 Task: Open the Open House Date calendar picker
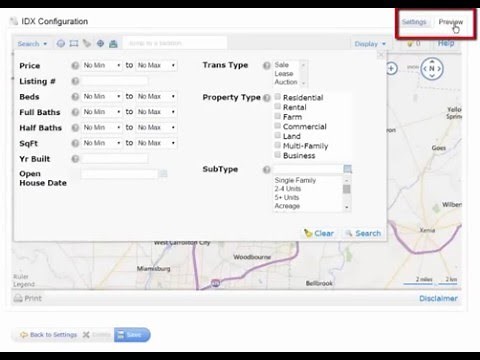pyautogui.click(x=163, y=174)
